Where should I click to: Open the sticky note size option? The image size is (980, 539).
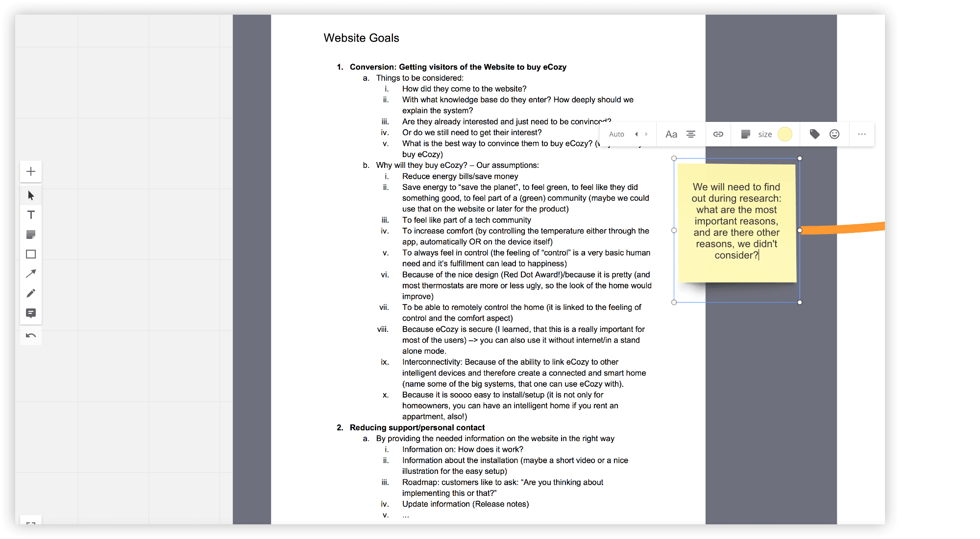(765, 134)
